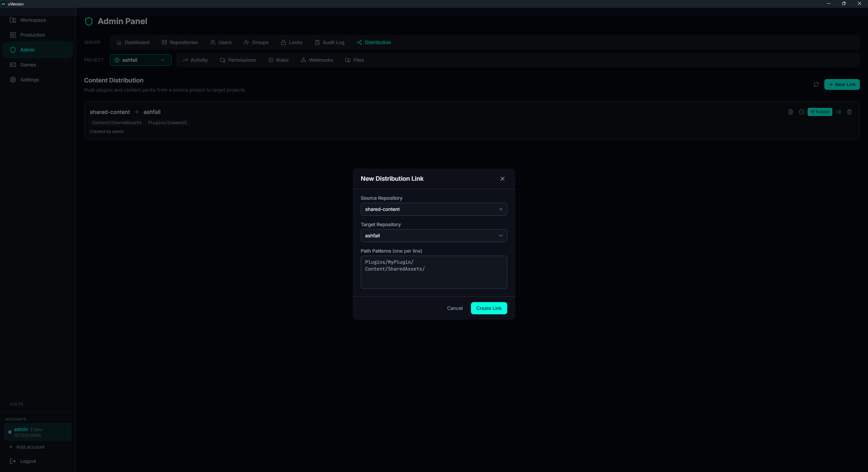
Task: Switch to the Dashboard server tab
Action: click(x=133, y=42)
